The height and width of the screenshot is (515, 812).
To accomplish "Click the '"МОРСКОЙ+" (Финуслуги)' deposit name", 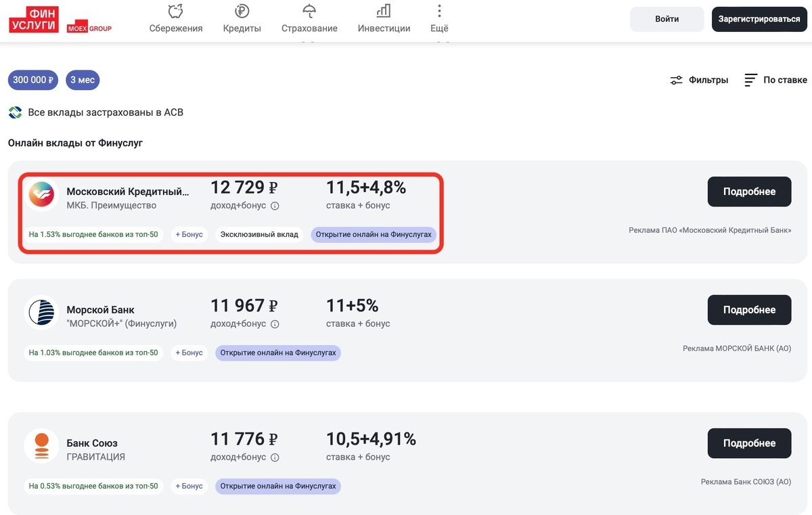I will tap(122, 323).
